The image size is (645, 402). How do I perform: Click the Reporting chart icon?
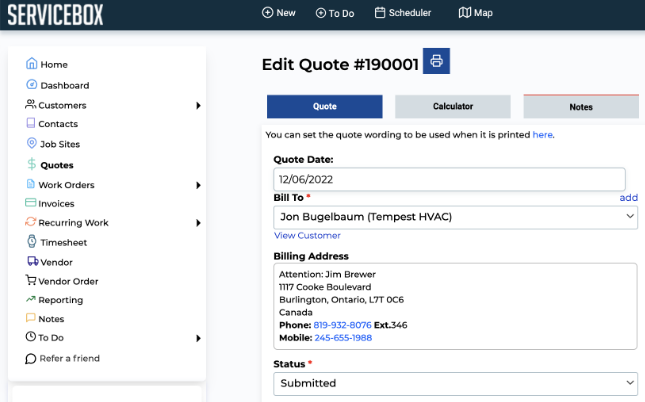(x=31, y=299)
